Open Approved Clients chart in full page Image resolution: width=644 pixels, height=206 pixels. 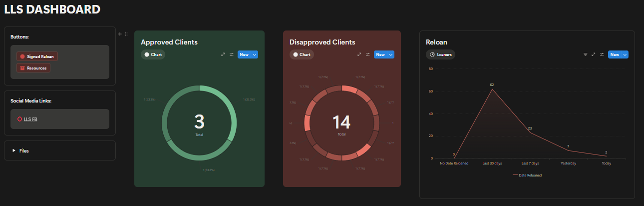point(223,54)
